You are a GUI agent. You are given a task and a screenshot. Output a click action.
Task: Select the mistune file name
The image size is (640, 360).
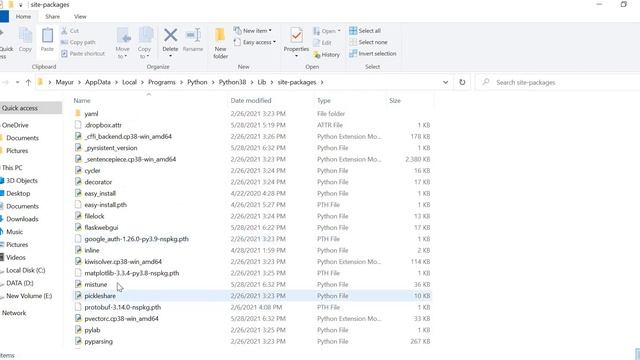tap(96, 284)
